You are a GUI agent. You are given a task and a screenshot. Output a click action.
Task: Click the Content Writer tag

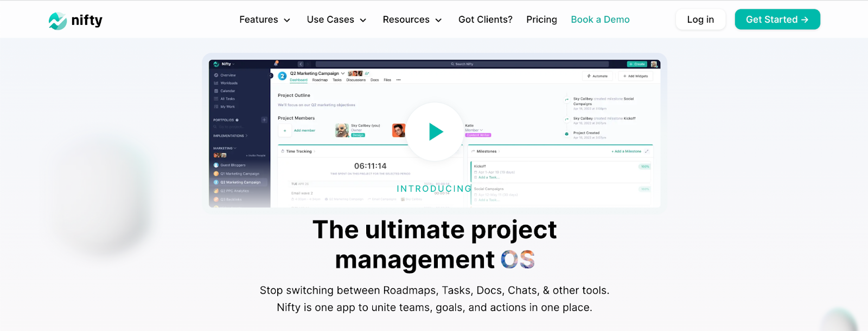tap(478, 135)
